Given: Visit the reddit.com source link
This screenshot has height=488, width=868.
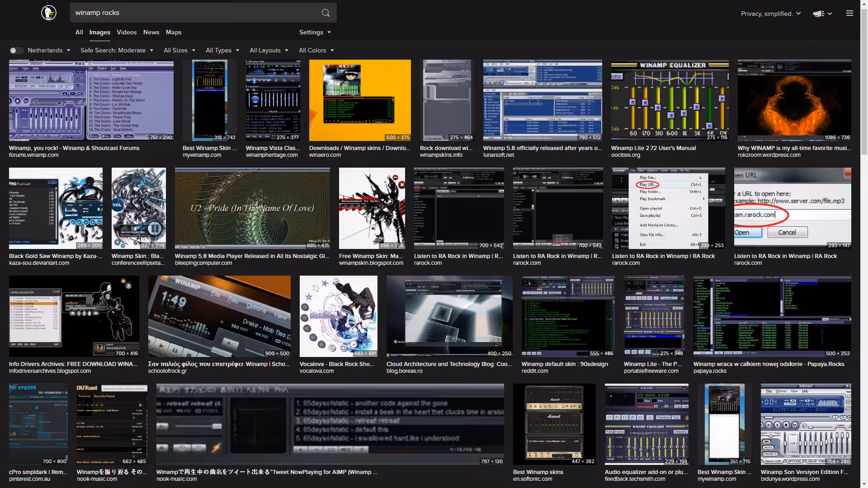Looking at the screenshot, I should [x=535, y=371].
